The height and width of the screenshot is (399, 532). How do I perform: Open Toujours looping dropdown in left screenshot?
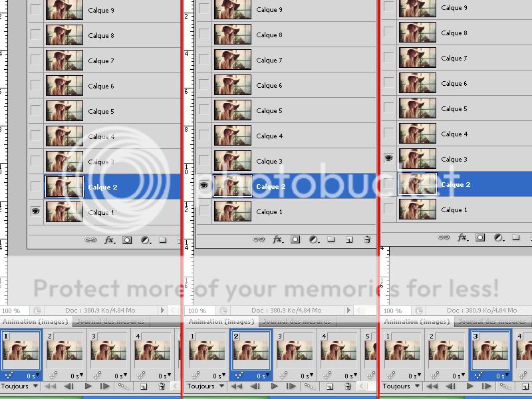[x=20, y=386]
